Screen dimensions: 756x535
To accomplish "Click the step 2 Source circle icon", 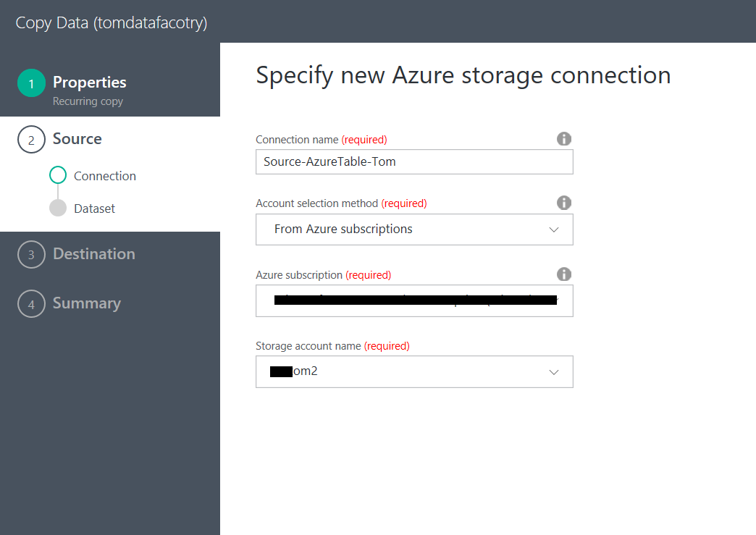I will coord(31,140).
